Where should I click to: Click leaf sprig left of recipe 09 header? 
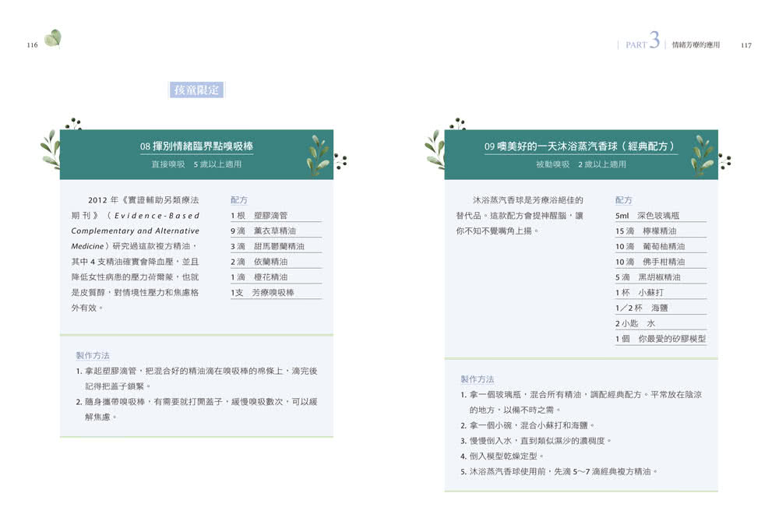point(435,149)
